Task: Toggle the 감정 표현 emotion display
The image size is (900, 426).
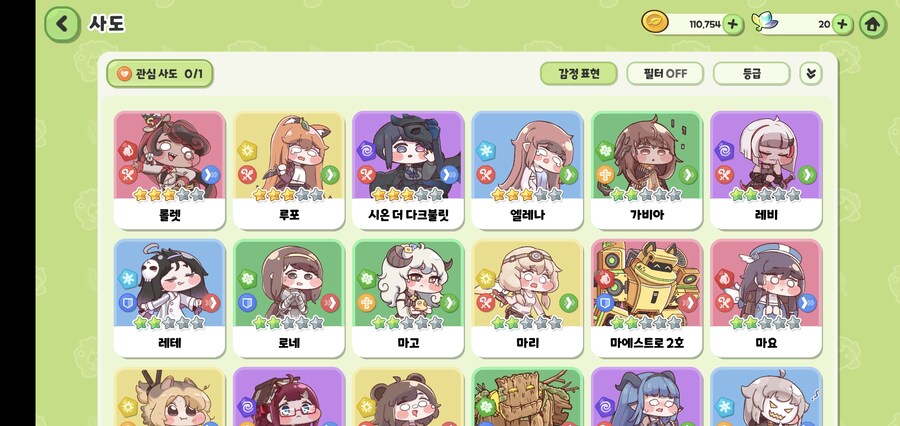Action: pos(579,73)
